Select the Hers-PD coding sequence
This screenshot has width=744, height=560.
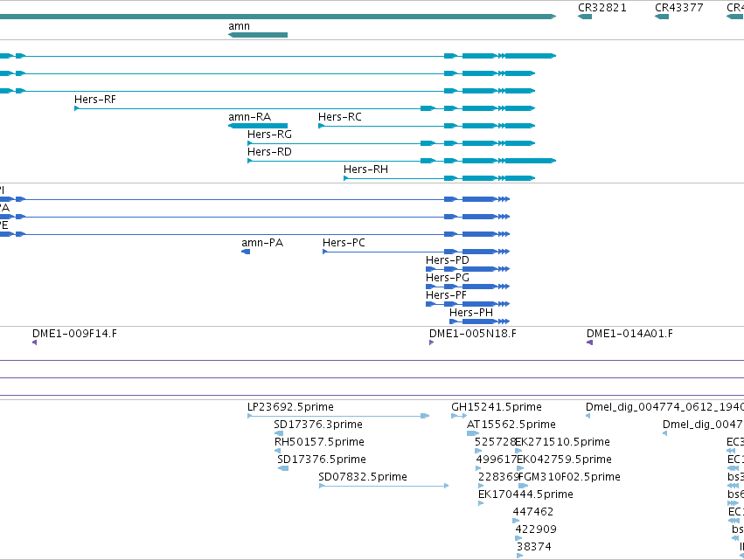coord(468,269)
